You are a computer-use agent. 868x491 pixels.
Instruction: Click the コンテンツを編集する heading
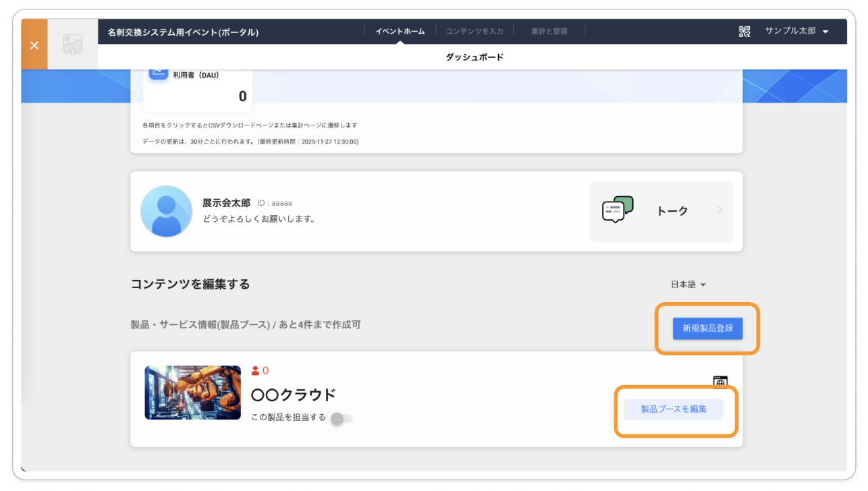[190, 284]
